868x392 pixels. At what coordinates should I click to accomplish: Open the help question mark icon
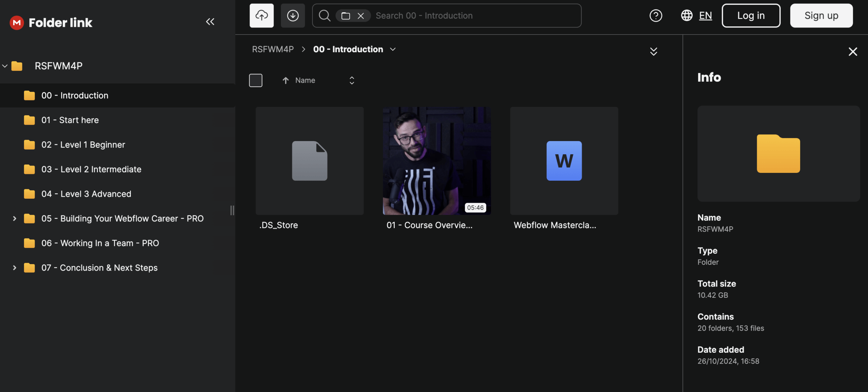click(655, 16)
